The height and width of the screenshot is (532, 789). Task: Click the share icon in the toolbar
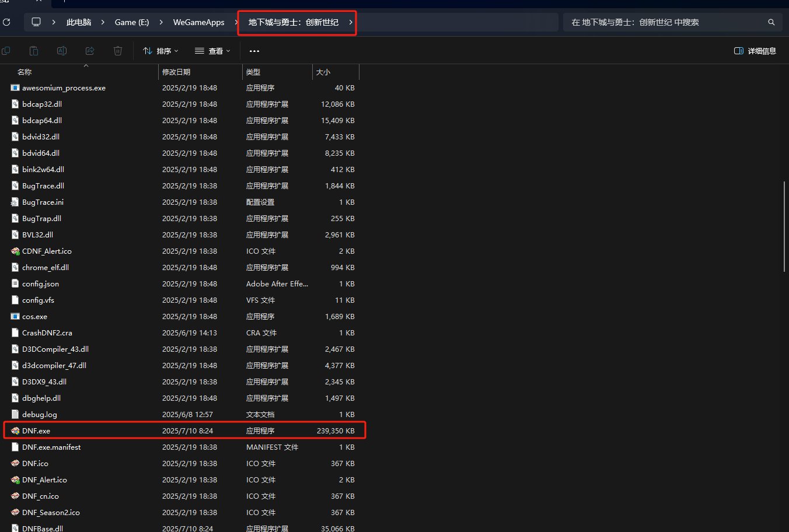coord(90,51)
